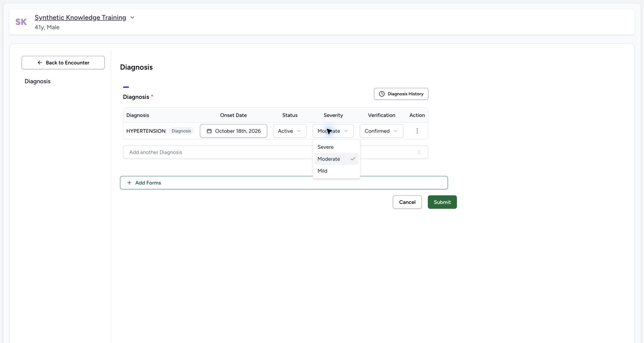Click the plus icon in Add Forms
This screenshot has height=343, width=644.
129,183
